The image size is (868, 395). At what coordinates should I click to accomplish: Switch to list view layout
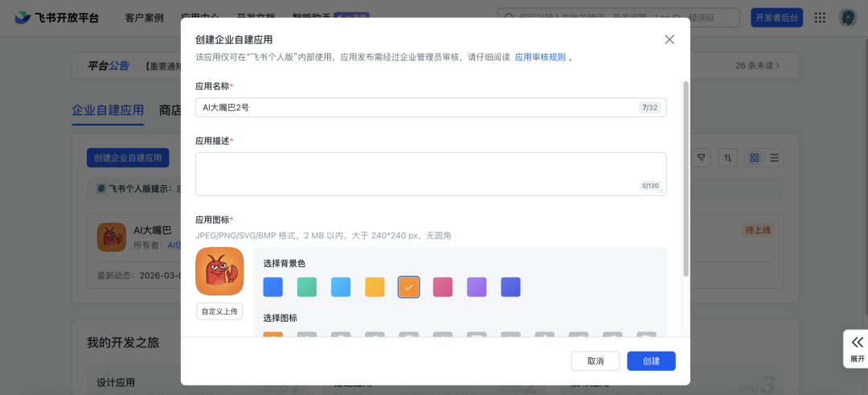coord(775,158)
